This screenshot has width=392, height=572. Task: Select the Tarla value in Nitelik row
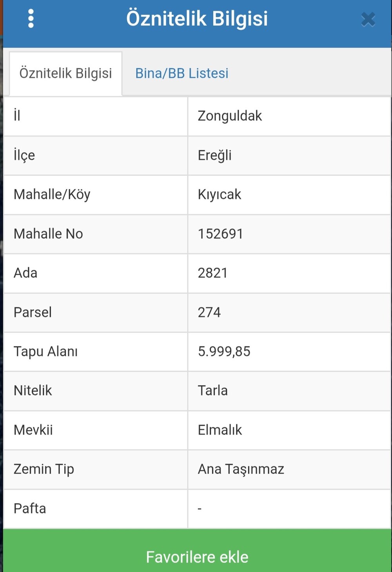212,391
